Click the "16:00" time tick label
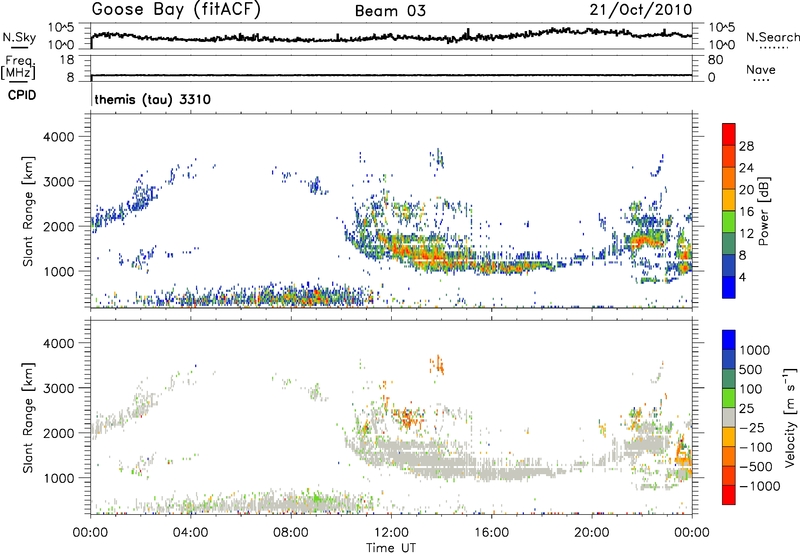800x554 pixels. click(x=491, y=533)
